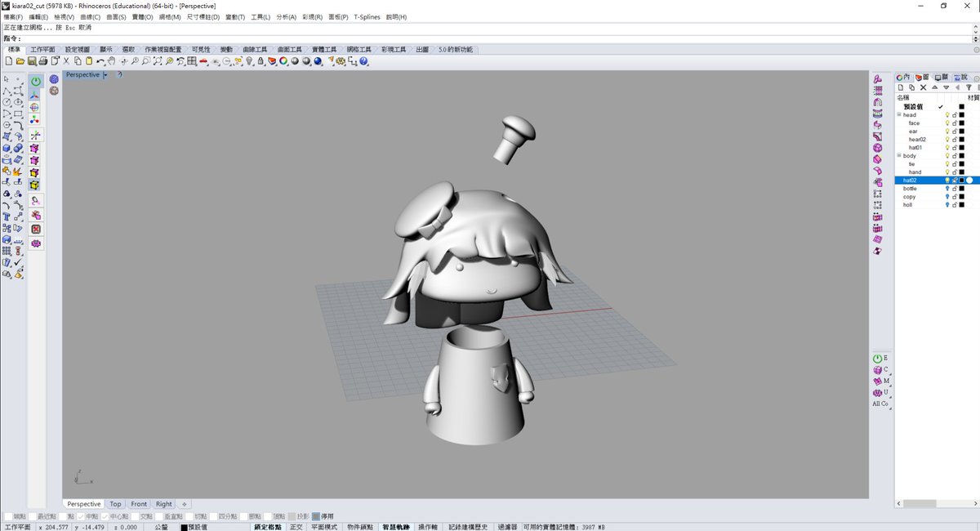Toggle lock icon of hand layer
Viewport: 980px width, 531px height.
pyautogui.click(x=955, y=172)
